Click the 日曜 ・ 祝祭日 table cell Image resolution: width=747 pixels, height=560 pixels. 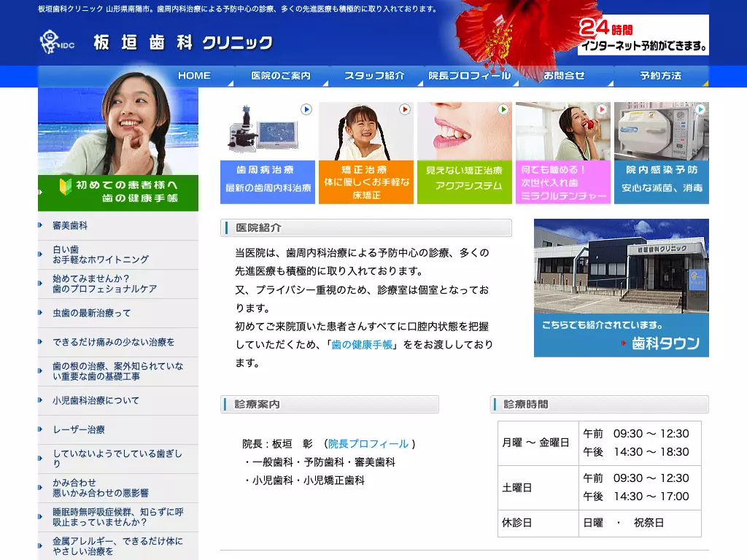point(640,523)
